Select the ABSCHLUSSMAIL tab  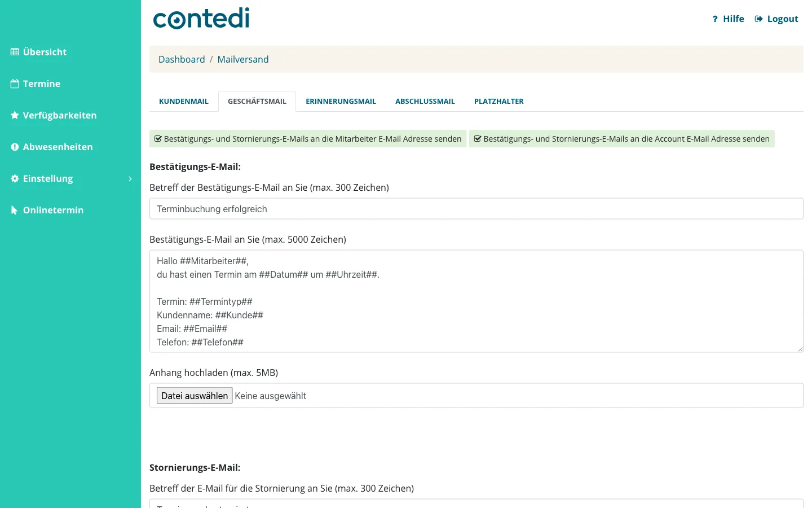425,102
